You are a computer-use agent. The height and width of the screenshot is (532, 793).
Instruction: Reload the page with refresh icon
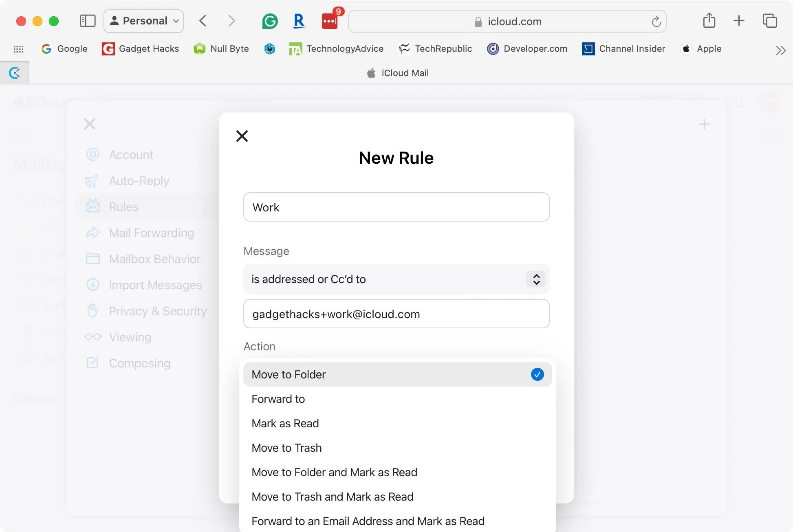pos(656,21)
